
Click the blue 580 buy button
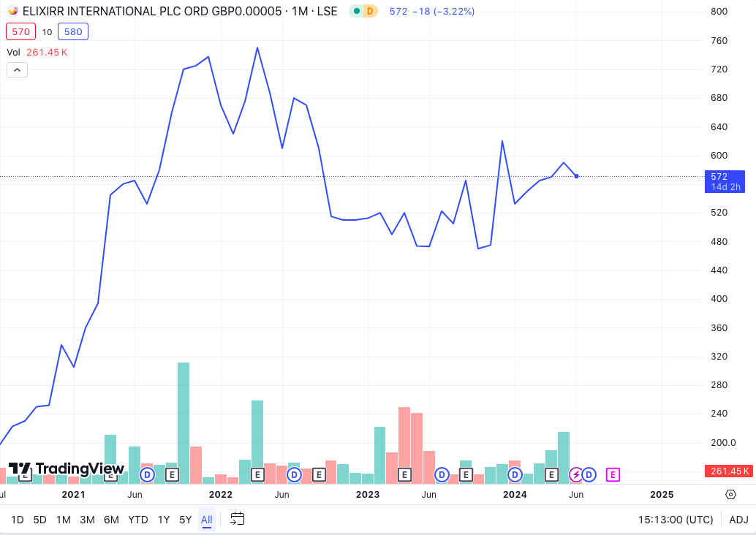point(72,31)
